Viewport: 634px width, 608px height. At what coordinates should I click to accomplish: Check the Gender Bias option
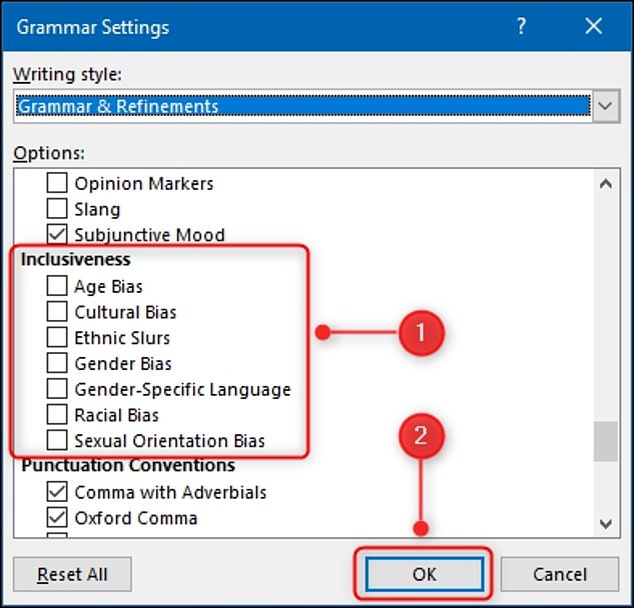[x=58, y=364]
